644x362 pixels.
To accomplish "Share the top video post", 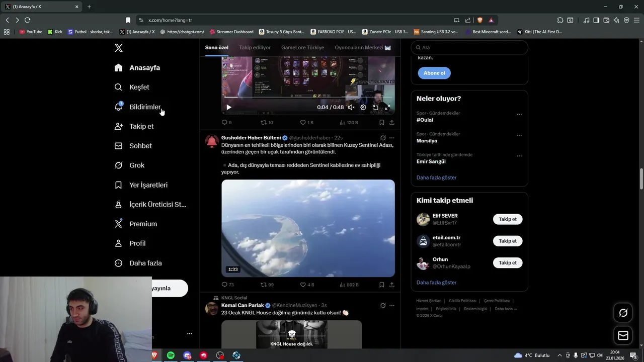I will point(392,122).
